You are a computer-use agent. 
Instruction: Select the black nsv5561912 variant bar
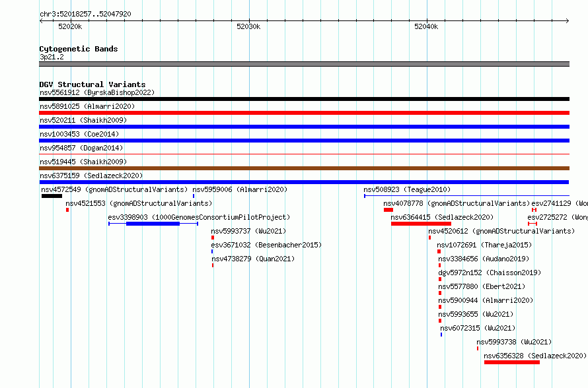coord(304,99)
